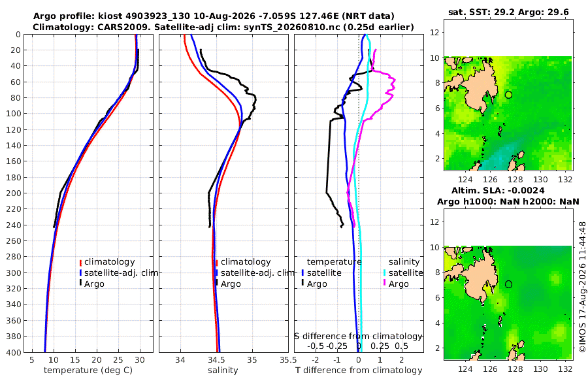The width and height of the screenshot is (588, 379).
Task: Click the 200 depth tick label
Action: click(x=13, y=193)
